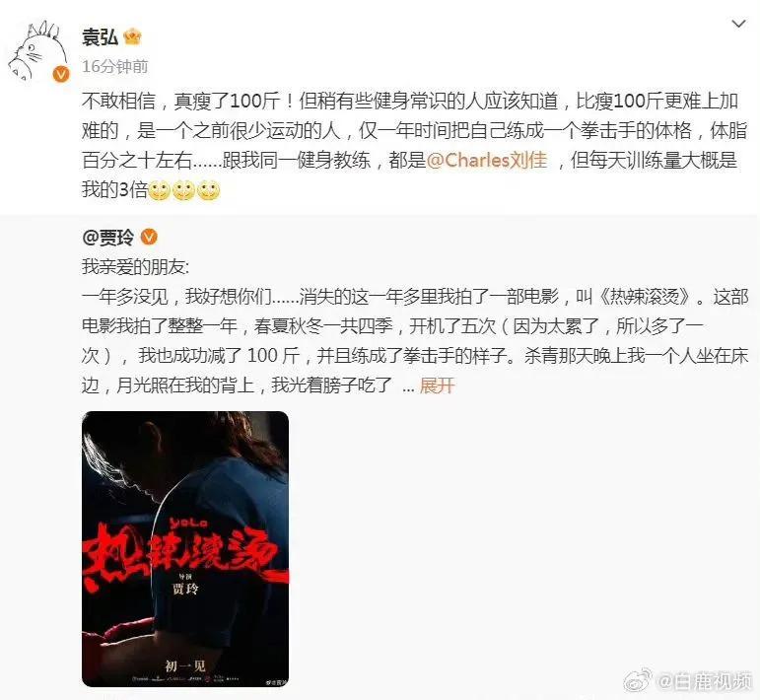Screen dimensions: 760x700
Task: Click the 我亲爱的朋友 greeting line
Action: coord(136,266)
